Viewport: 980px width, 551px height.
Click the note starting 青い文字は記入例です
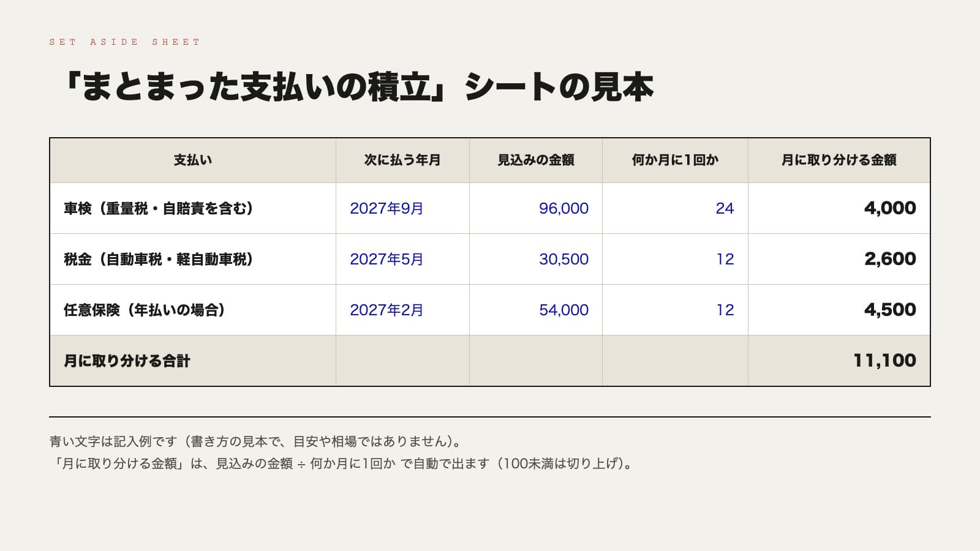point(255,441)
